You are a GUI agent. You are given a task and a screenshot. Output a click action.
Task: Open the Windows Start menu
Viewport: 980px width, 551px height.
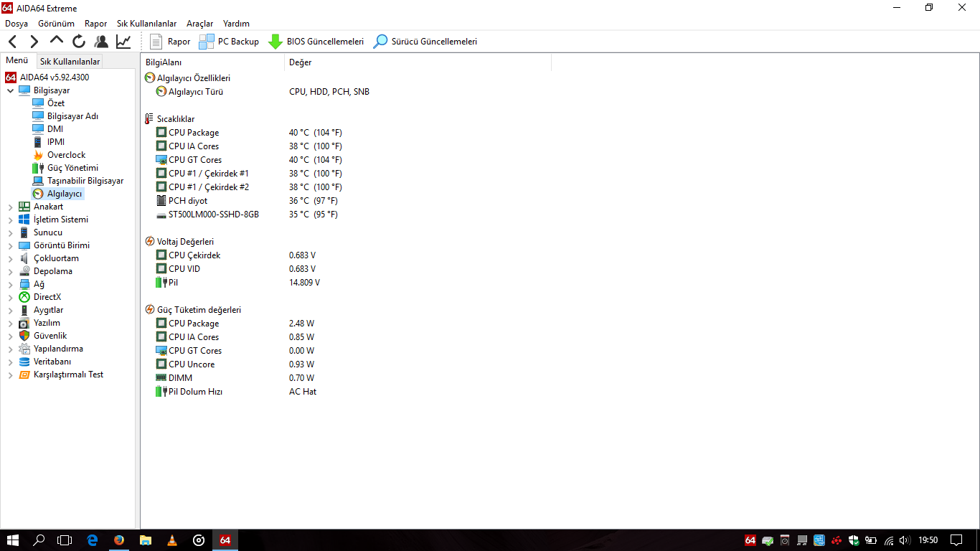pos(12,540)
